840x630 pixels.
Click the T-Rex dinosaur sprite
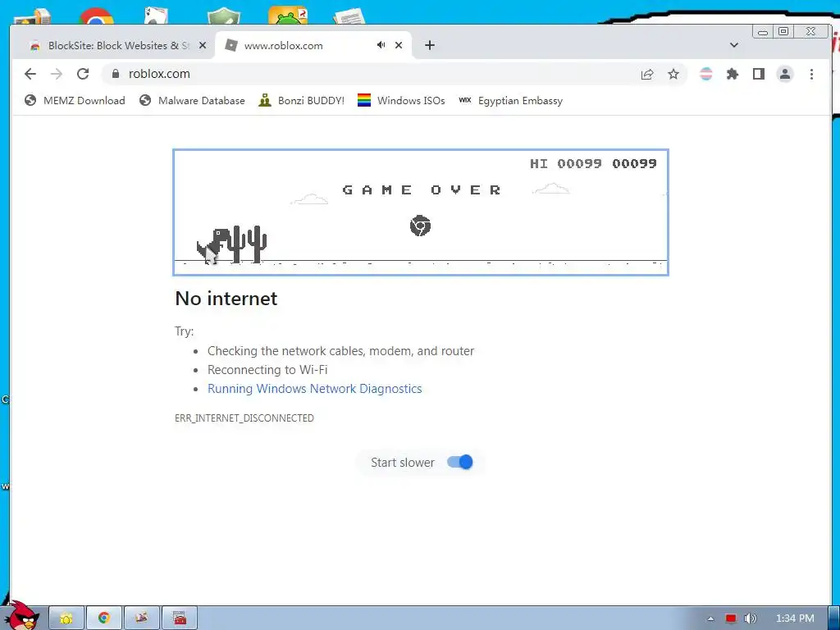[213, 246]
